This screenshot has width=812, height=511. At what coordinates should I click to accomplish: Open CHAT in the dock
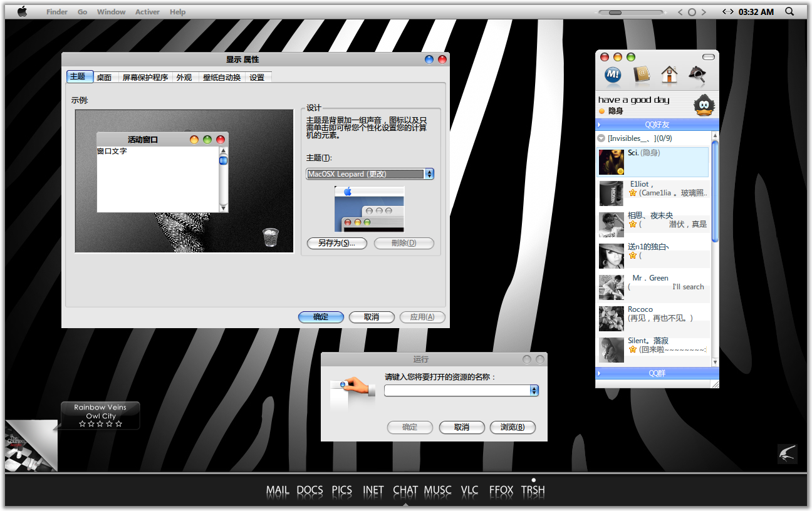click(405, 490)
